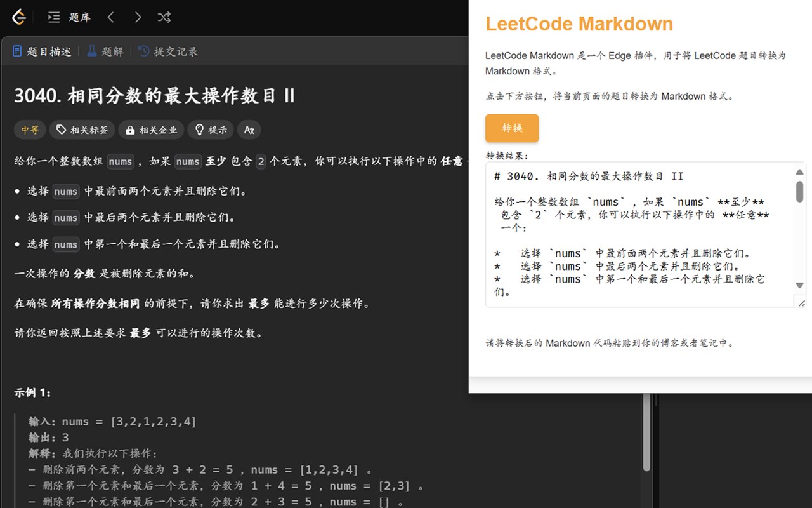Open 相关企业 companies
Viewport: 812px width, 508px height.
(151, 130)
